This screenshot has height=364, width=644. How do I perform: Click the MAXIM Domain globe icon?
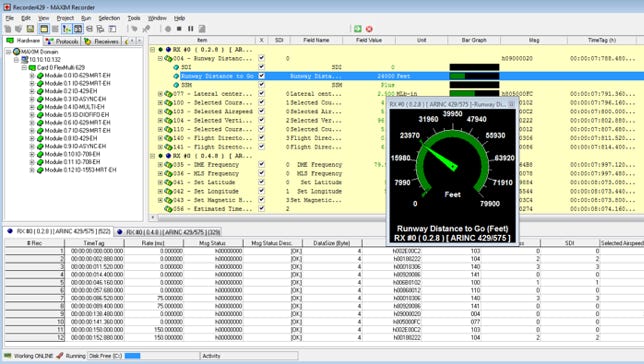16,52
